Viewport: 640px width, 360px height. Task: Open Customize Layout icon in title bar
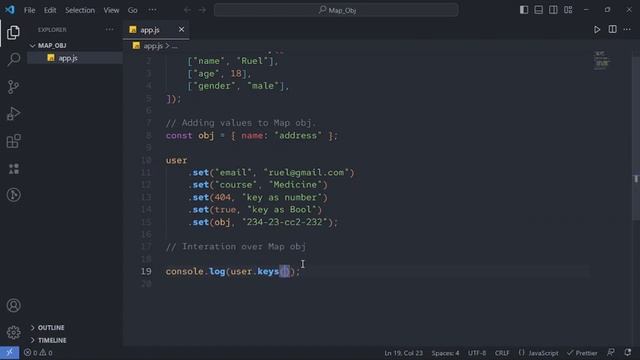point(568,10)
